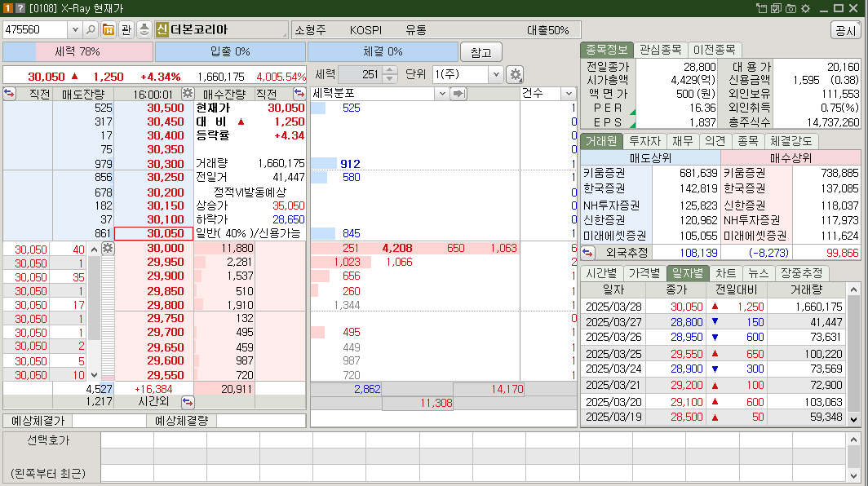This screenshot has width=868, height=486.
Task: Open the '?' help icon in the title bar
Action: (x=20, y=8)
